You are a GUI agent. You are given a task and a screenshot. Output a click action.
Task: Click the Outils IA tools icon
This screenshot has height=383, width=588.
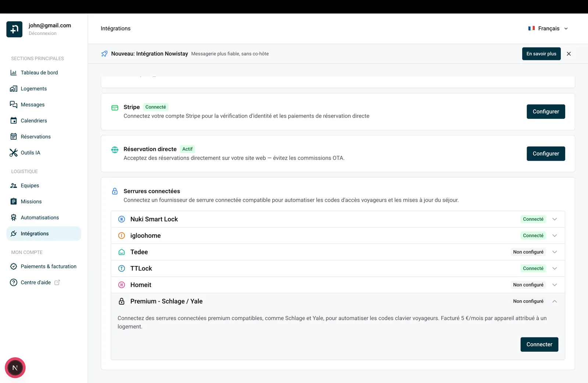point(14,153)
